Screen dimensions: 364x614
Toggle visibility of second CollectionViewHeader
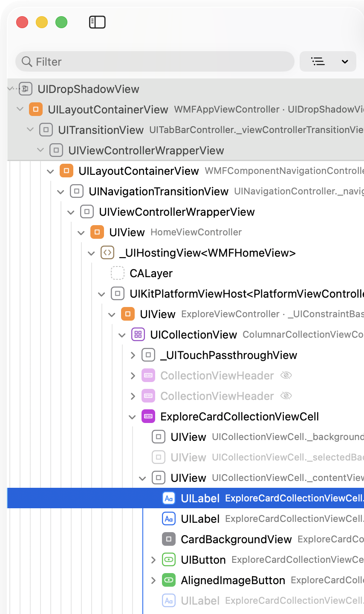tap(286, 396)
